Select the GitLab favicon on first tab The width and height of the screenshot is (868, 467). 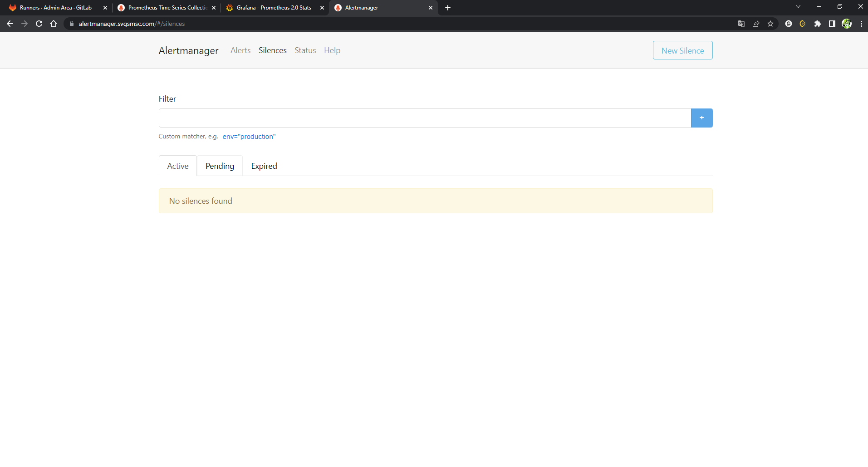point(12,8)
